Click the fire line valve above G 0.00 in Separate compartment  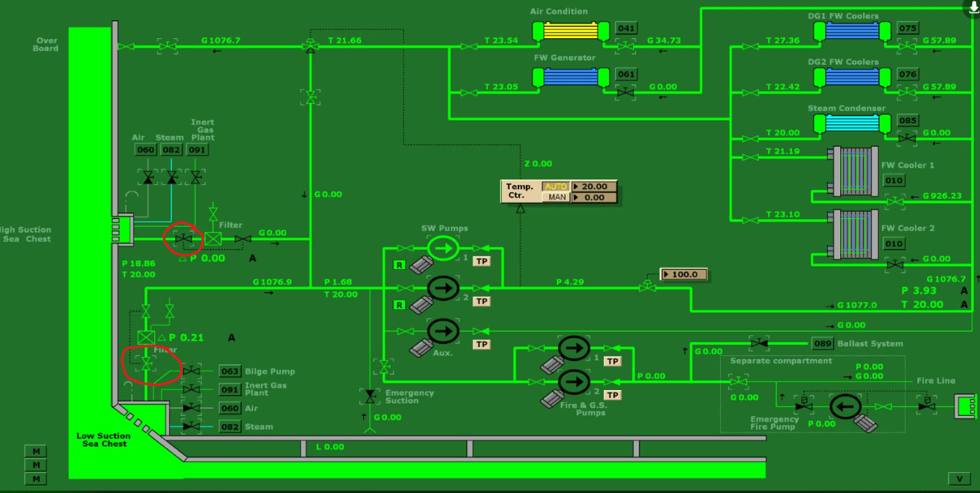[740, 382]
